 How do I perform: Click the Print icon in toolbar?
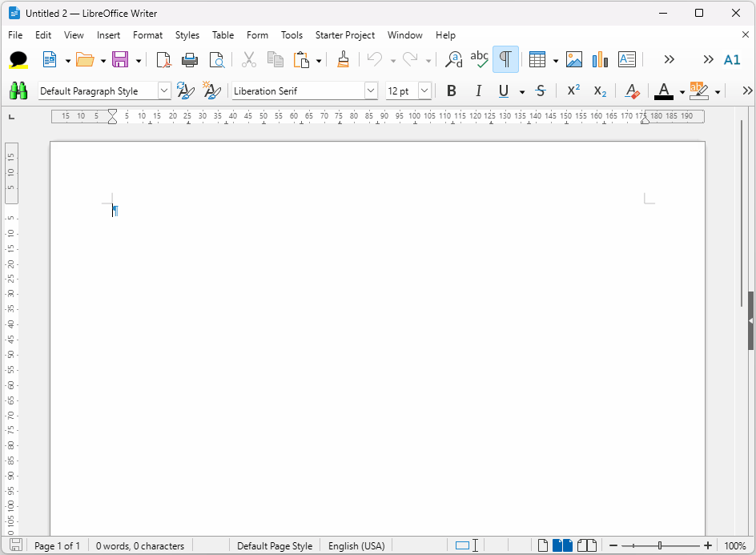190,60
